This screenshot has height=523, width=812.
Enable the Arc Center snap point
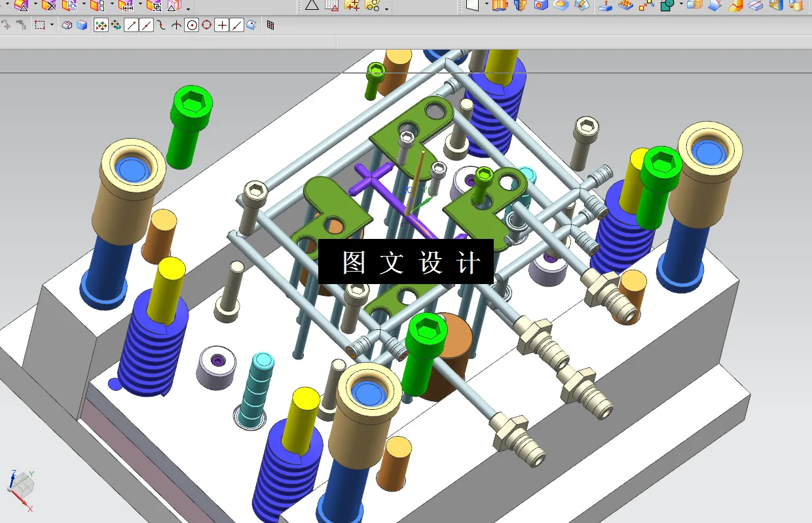point(192,25)
